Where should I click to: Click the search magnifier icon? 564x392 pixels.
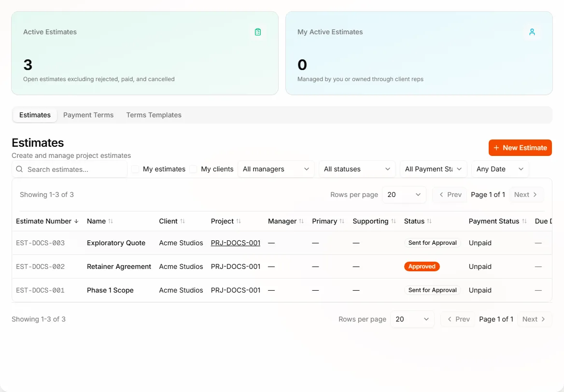pyautogui.click(x=19, y=169)
